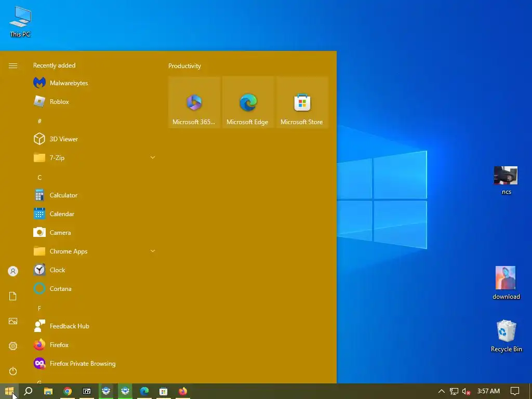Viewport: 532px width, 399px height.
Task: Launch the Camera app
Action: click(x=95, y=232)
